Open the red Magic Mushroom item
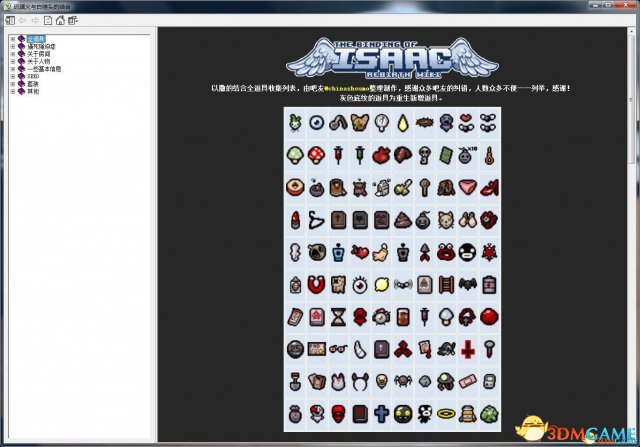This screenshot has height=447, width=640. (316, 155)
